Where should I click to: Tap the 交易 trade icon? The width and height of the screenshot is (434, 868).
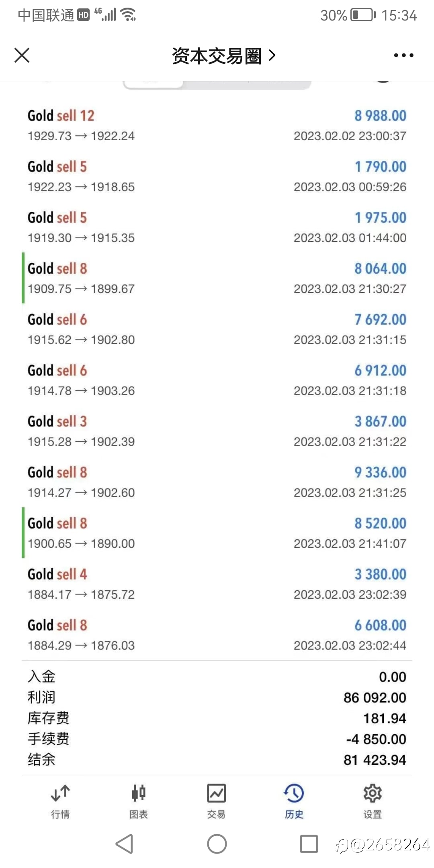pos(216,801)
